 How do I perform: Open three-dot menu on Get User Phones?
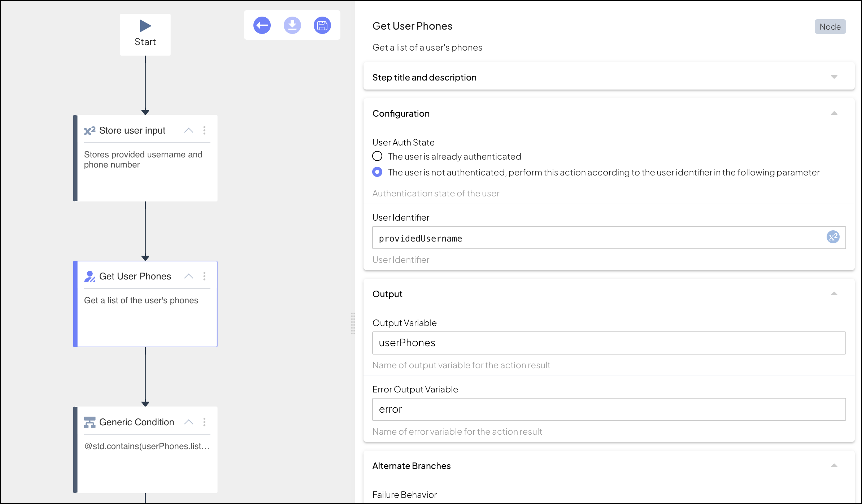pyautogui.click(x=204, y=276)
